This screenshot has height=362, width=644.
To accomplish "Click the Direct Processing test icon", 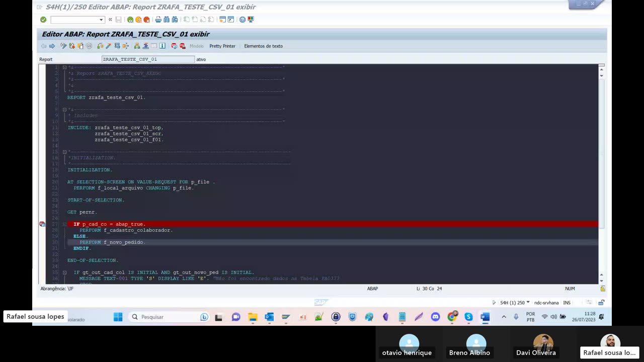I will pyautogui.click(x=117, y=46).
